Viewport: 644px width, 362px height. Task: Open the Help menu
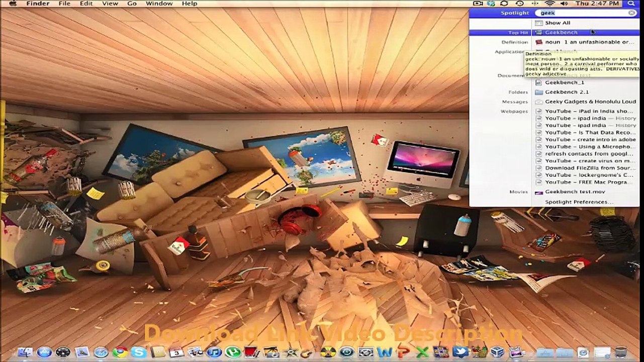point(190,4)
